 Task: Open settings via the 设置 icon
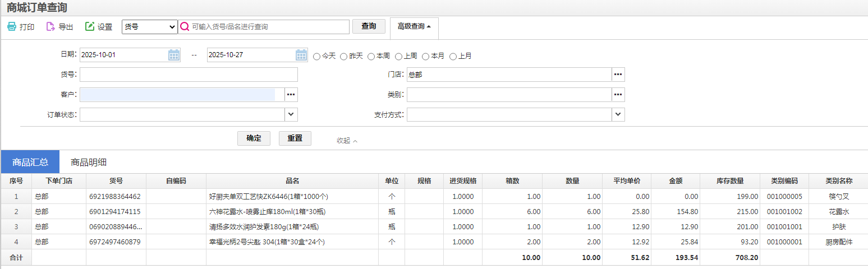coord(90,27)
